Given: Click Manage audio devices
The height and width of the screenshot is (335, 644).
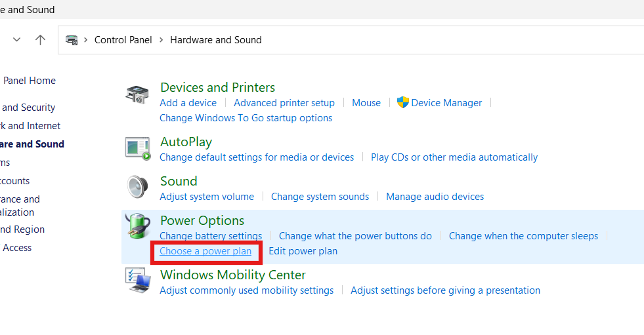Looking at the screenshot, I should point(435,197).
